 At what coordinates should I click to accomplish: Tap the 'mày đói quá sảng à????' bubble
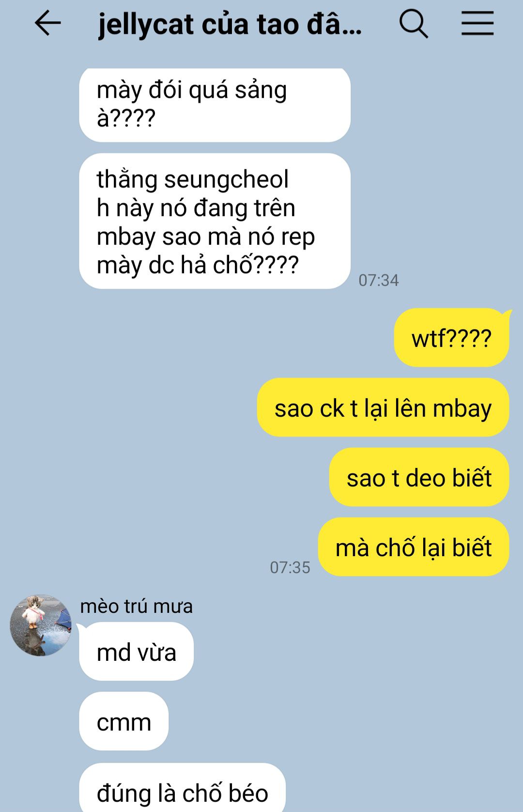tap(215, 105)
